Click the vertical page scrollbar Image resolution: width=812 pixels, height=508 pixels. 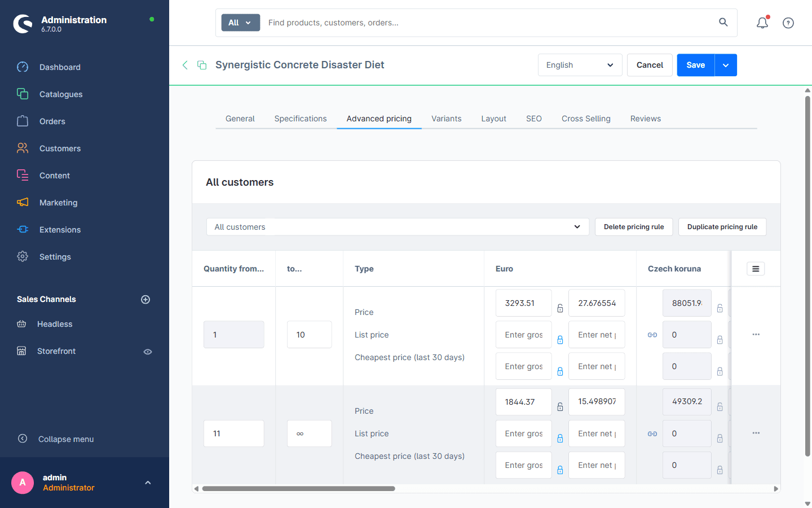[x=807, y=276]
